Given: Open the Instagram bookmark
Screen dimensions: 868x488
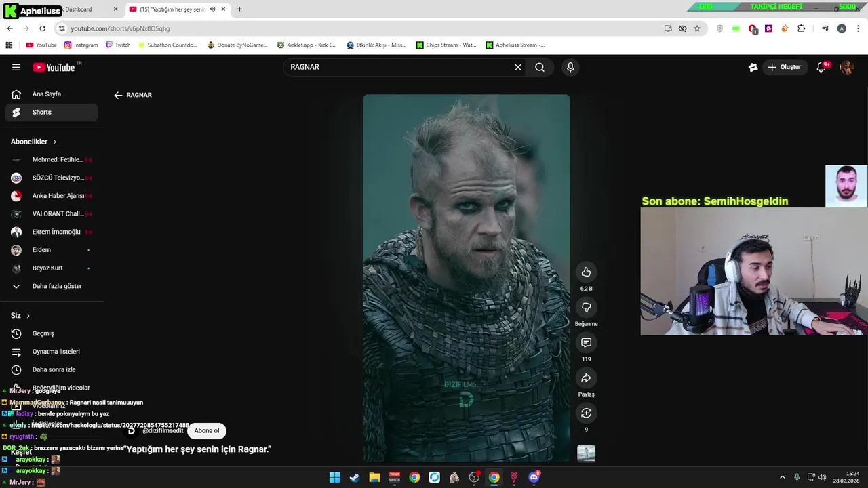Looking at the screenshot, I should point(81,45).
